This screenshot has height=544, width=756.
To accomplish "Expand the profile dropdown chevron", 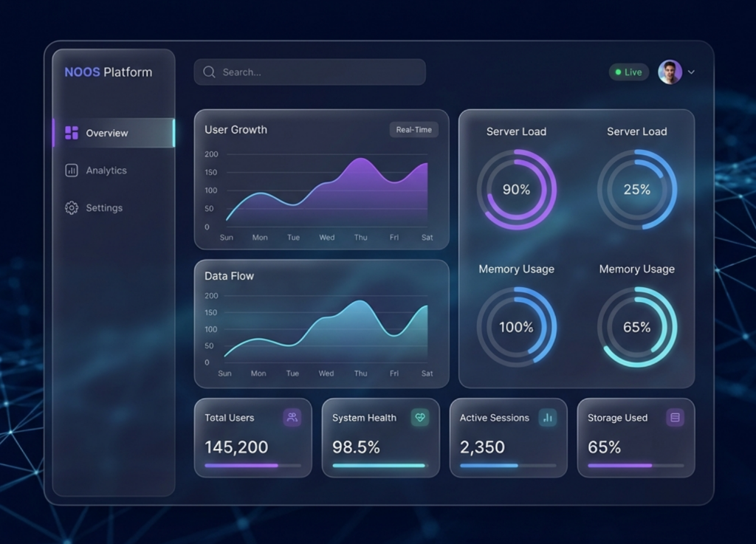I will 691,72.
